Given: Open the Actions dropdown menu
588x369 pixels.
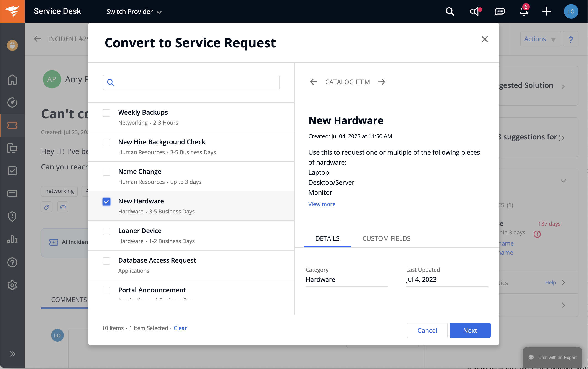Looking at the screenshot, I should (540, 39).
